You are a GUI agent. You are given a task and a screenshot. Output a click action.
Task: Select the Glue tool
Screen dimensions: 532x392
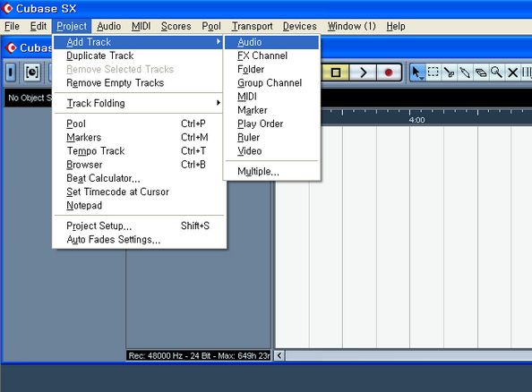coord(465,72)
